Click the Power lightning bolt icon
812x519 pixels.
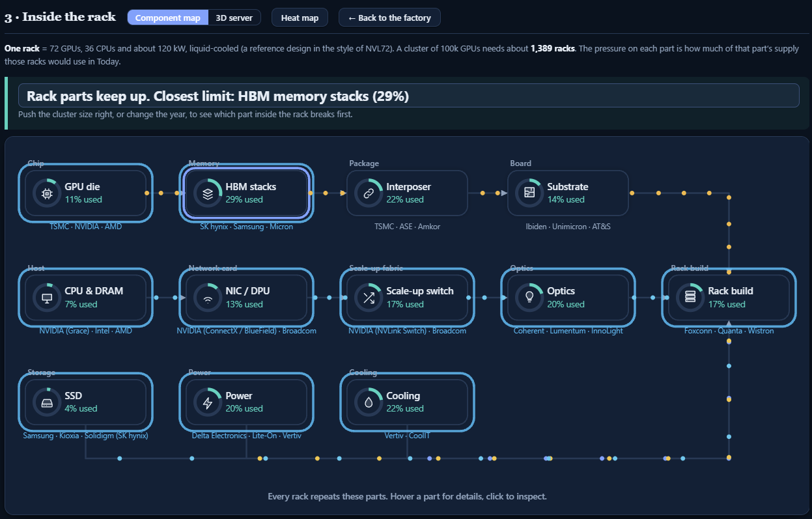click(x=208, y=402)
